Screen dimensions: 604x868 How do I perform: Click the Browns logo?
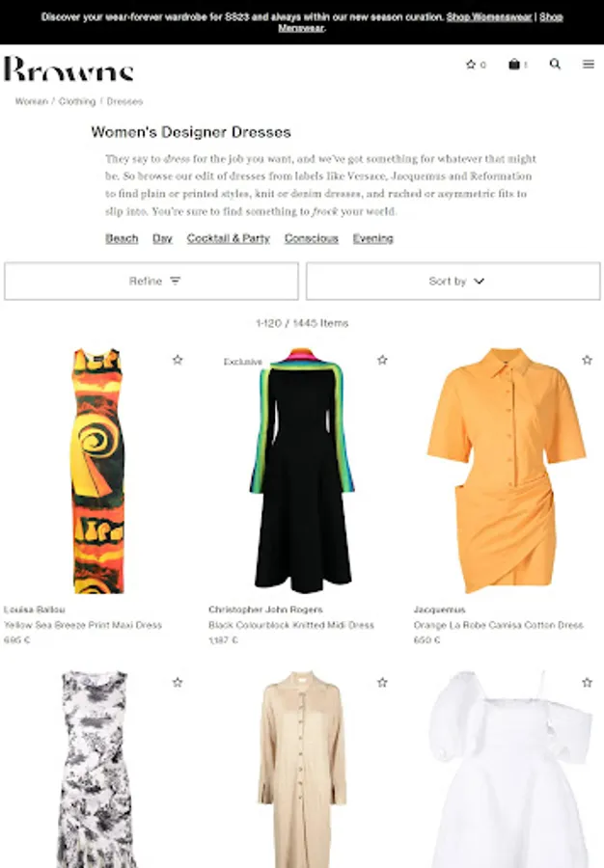[69, 68]
